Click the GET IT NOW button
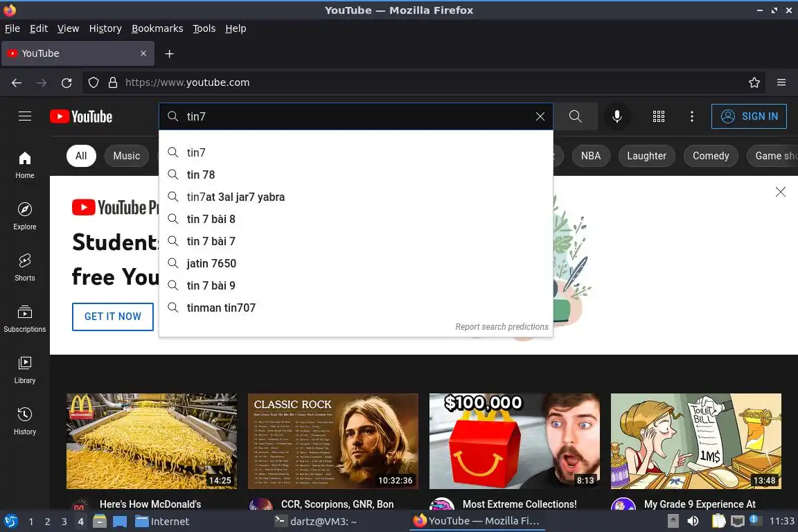Viewport: 798px width, 532px height. point(112,317)
